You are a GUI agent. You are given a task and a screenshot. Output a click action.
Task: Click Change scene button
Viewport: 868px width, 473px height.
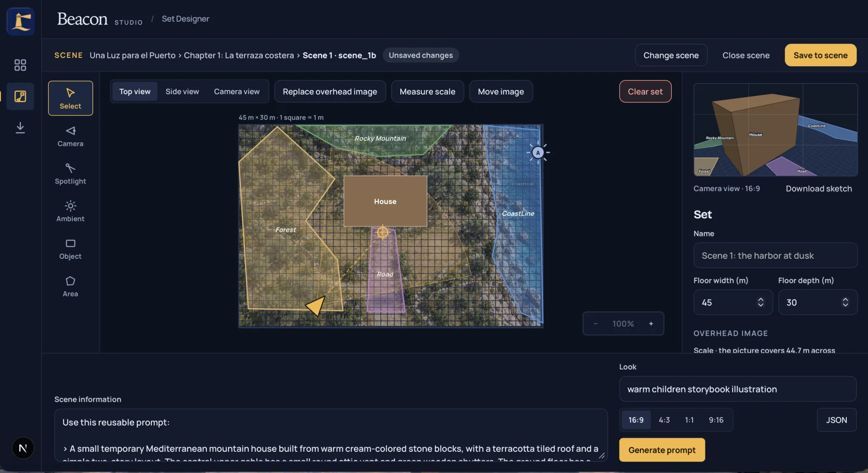point(671,55)
